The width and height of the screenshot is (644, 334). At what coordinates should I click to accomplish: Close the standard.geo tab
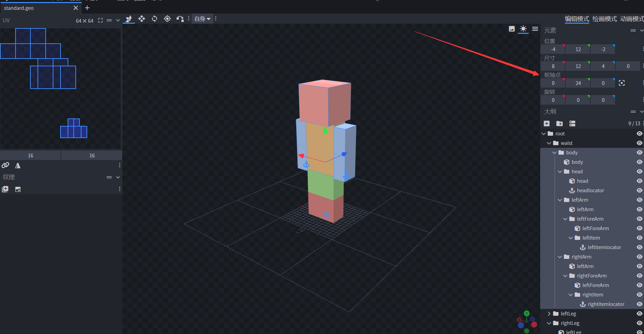(76, 8)
